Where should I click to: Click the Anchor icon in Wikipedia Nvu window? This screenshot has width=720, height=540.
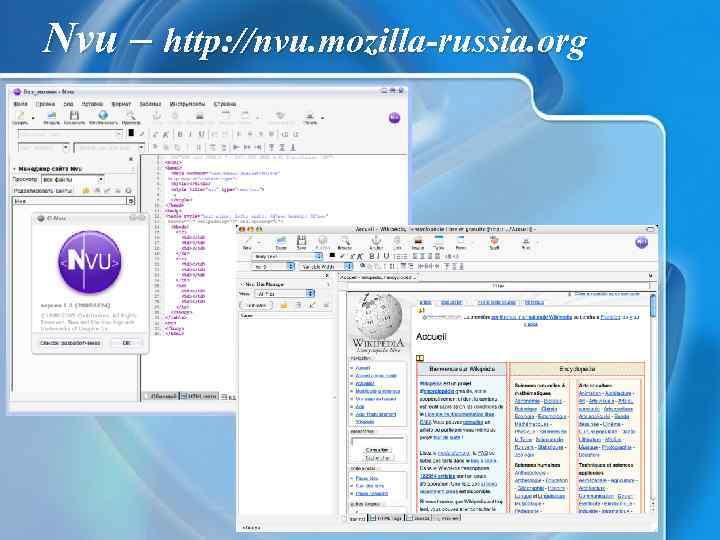376,243
